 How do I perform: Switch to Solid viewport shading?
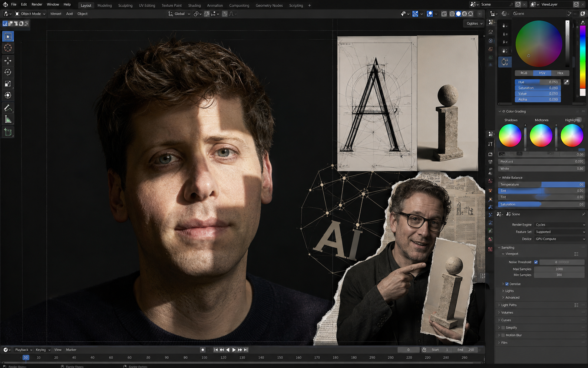[x=458, y=14]
